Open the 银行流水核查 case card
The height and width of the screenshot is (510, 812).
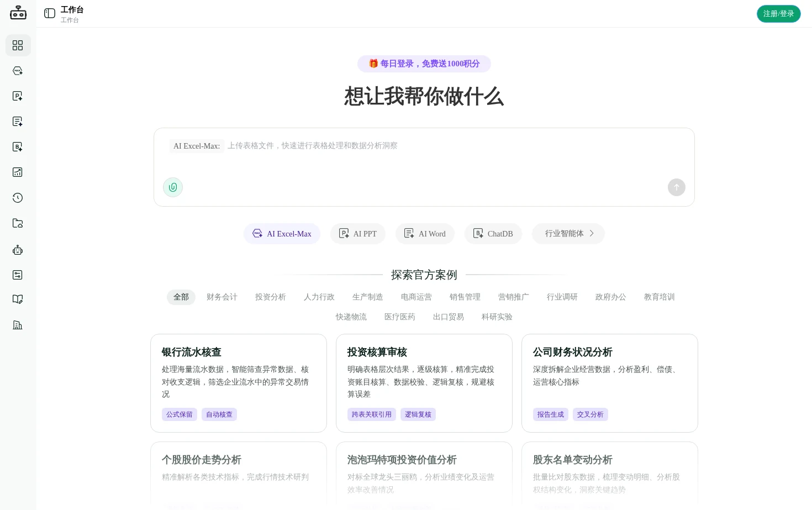pos(239,383)
